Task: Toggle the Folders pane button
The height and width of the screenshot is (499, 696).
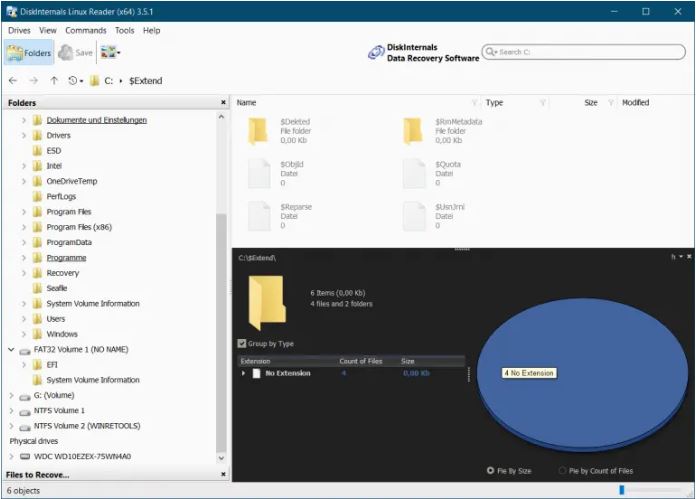Action: click(29, 53)
